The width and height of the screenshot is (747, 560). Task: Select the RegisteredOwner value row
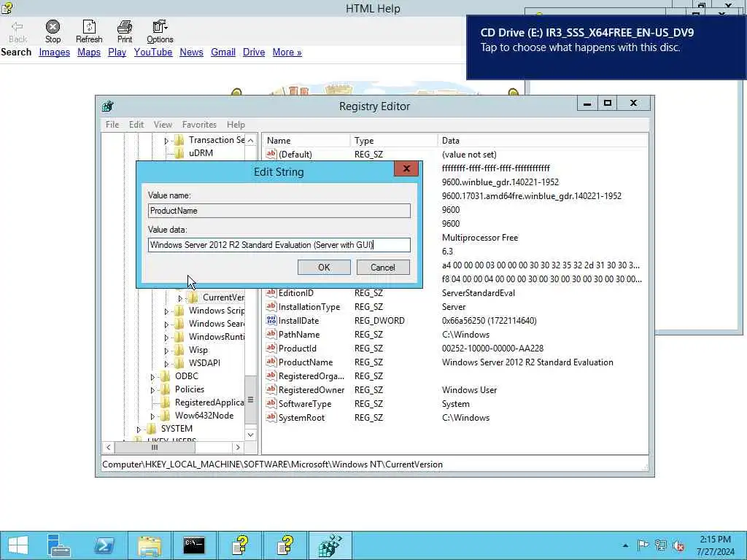455,389
